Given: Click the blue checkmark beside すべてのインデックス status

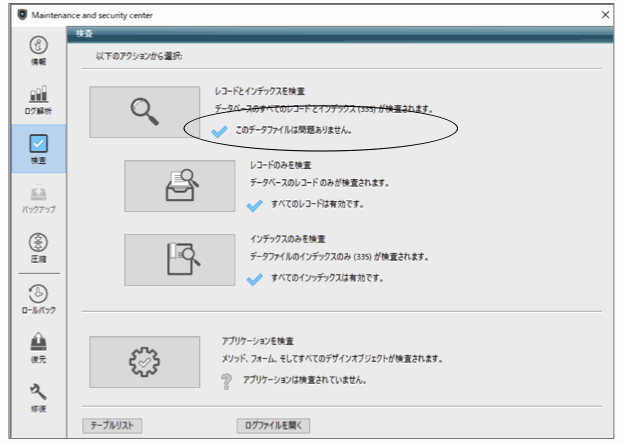Looking at the screenshot, I should [x=254, y=279].
